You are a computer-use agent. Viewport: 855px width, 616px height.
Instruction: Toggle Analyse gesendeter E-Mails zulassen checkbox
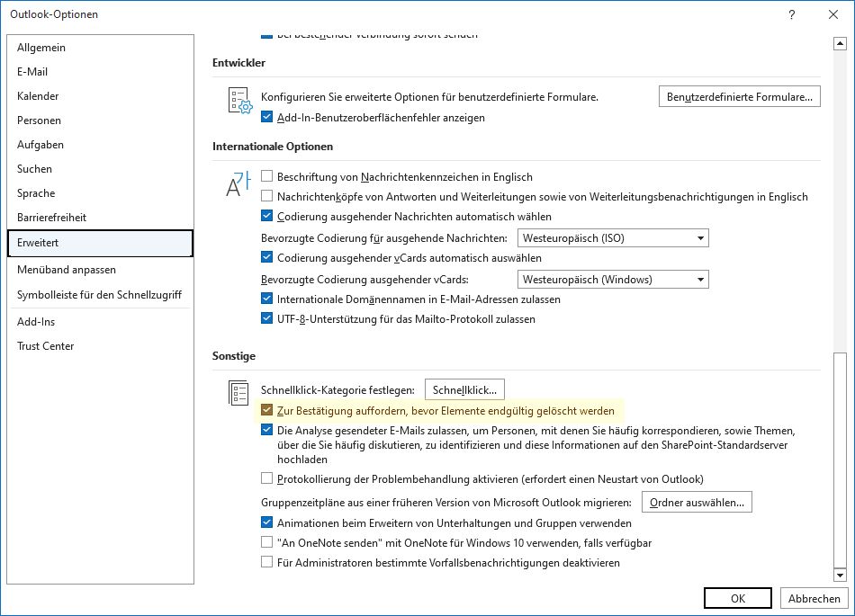[x=266, y=430]
